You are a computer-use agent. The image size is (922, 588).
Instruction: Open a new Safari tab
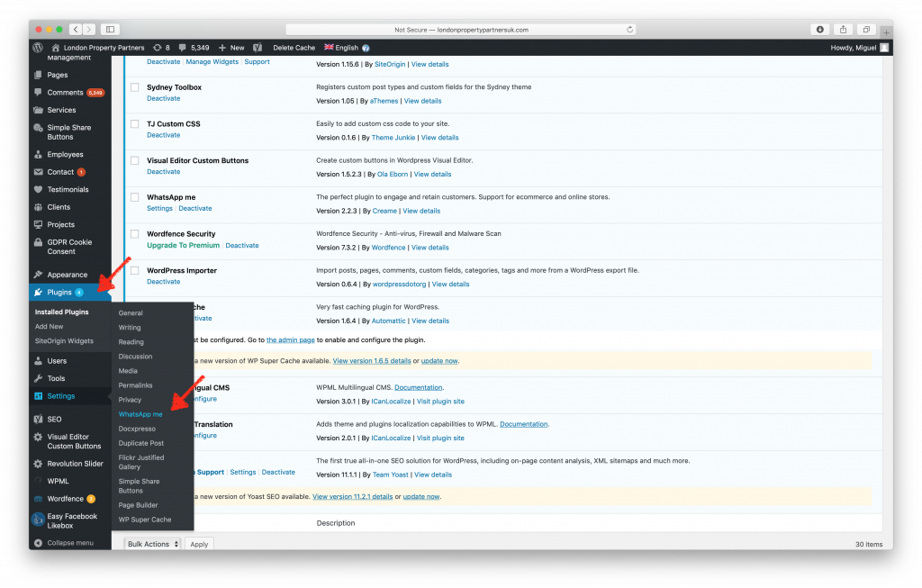(x=886, y=33)
